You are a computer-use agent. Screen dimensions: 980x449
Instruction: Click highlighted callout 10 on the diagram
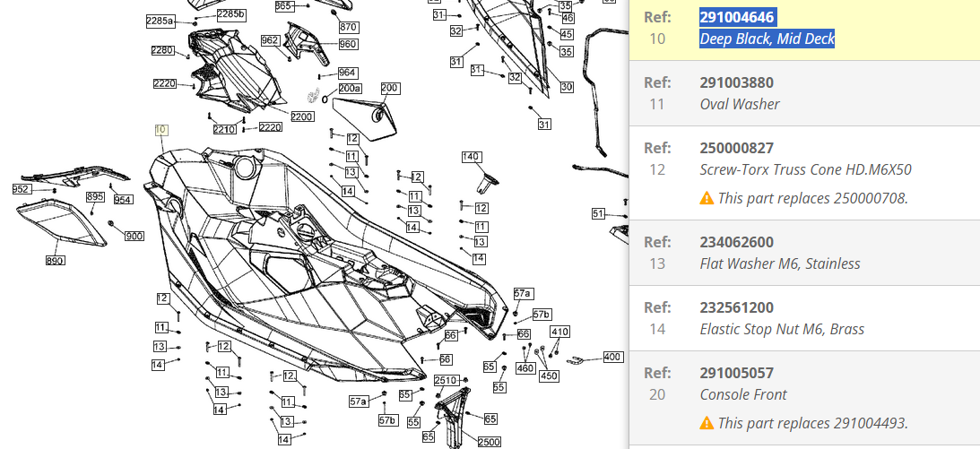pyautogui.click(x=161, y=130)
